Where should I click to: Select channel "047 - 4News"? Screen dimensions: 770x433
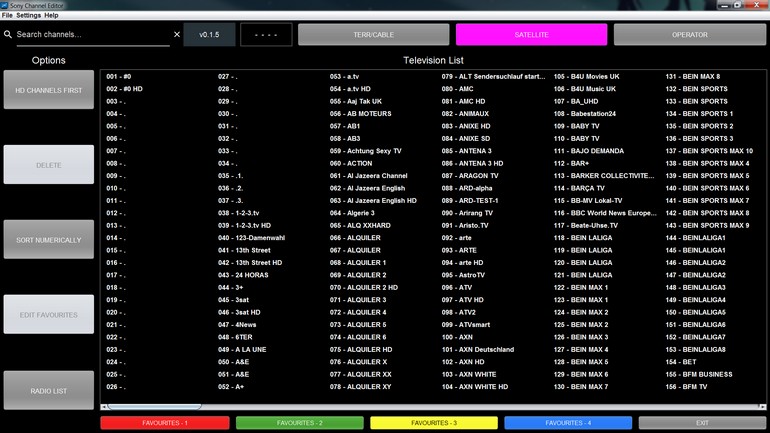237,325
